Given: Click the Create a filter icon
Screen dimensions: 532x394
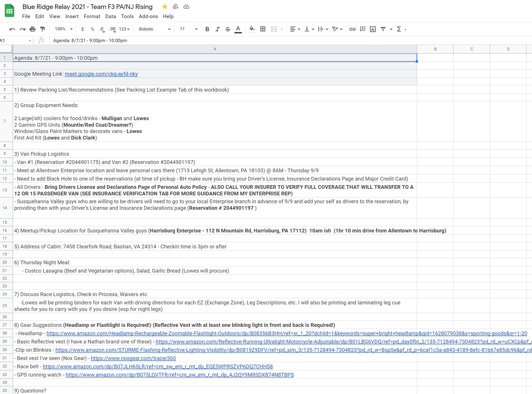Looking at the screenshot, I should (x=383, y=29).
